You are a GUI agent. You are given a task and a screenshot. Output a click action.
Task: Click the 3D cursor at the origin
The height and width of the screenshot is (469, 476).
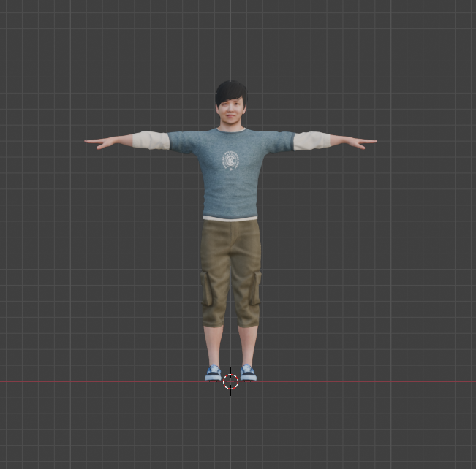click(x=230, y=381)
